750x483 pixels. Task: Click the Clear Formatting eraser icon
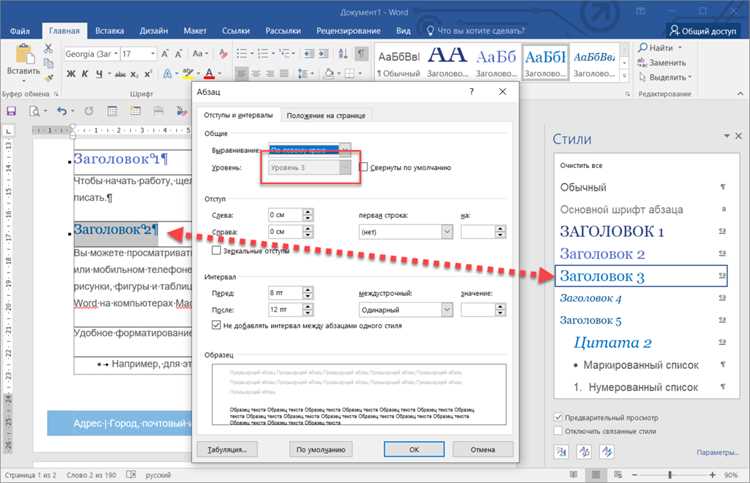[x=223, y=54]
